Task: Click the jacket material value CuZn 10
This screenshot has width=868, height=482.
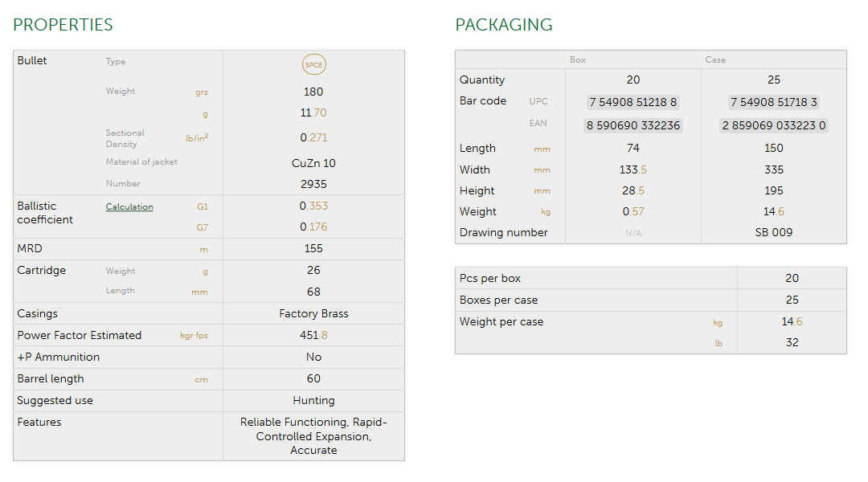Action: click(x=313, y=163)
